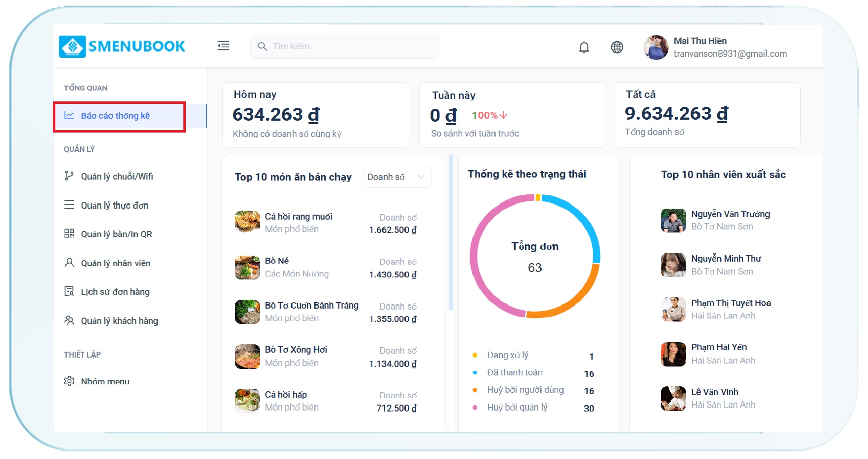Screen dimensions: 868x459
Task: Click the QR code icon for Quản lý bàn/In QR
Action: click(x=69, y=233)
